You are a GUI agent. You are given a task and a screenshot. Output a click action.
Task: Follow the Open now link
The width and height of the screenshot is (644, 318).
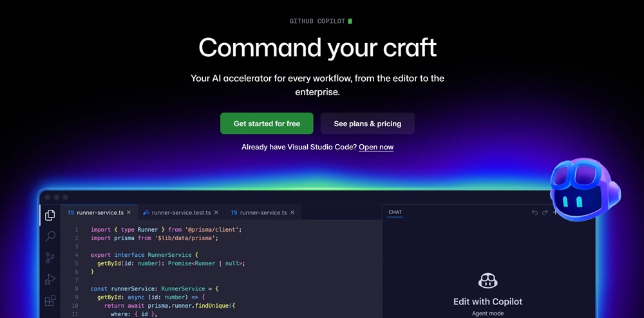click(376, 147)
